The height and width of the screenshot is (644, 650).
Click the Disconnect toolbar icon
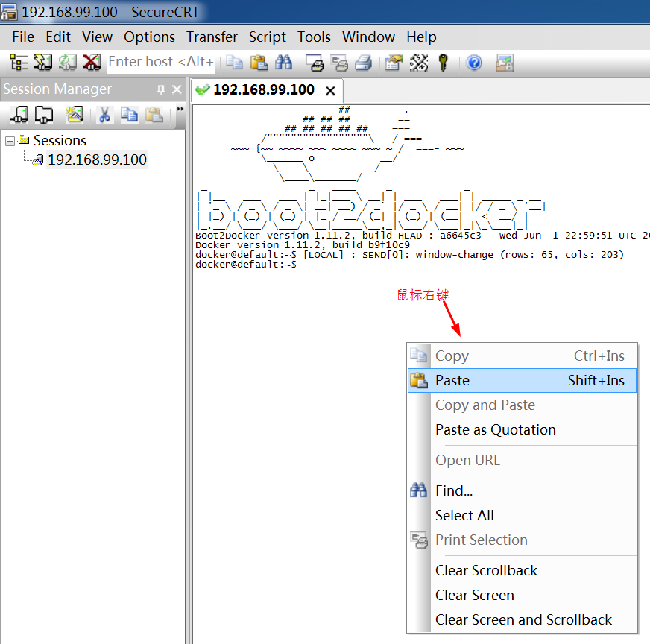click(x=92, y=63)
